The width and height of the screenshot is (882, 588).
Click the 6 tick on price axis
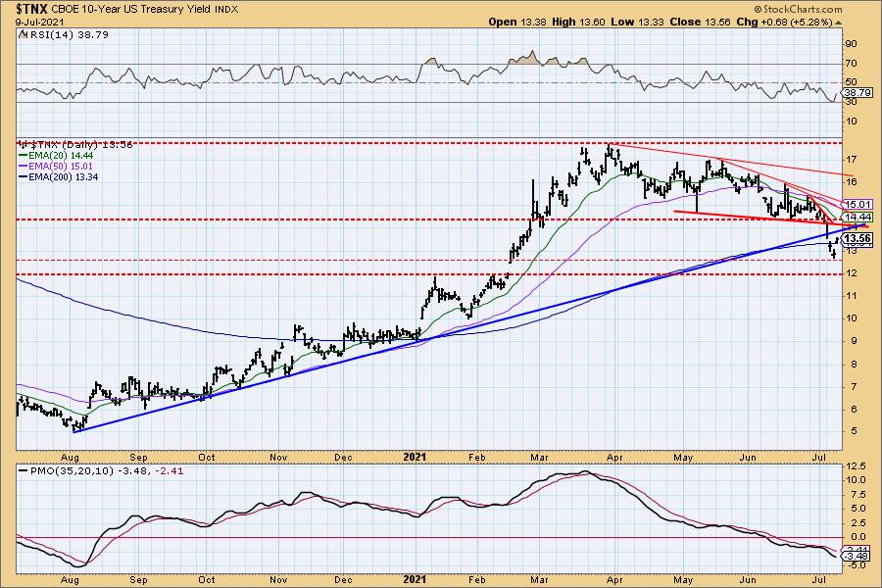(854, 409)
